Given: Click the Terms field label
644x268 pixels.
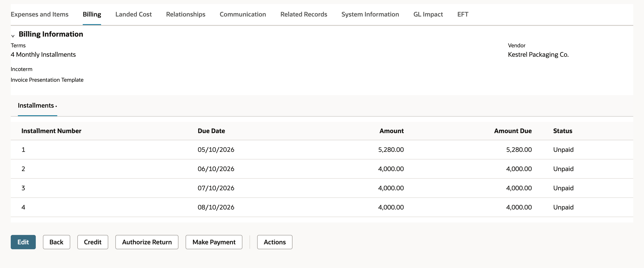Looking at the screenshot, I should click(x=18, y=46).
